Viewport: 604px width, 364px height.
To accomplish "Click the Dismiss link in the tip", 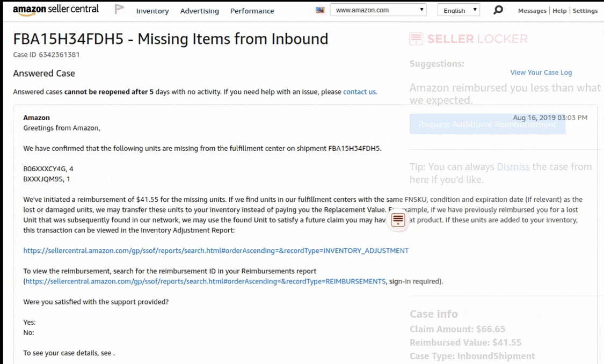I will tap(513, 167).
